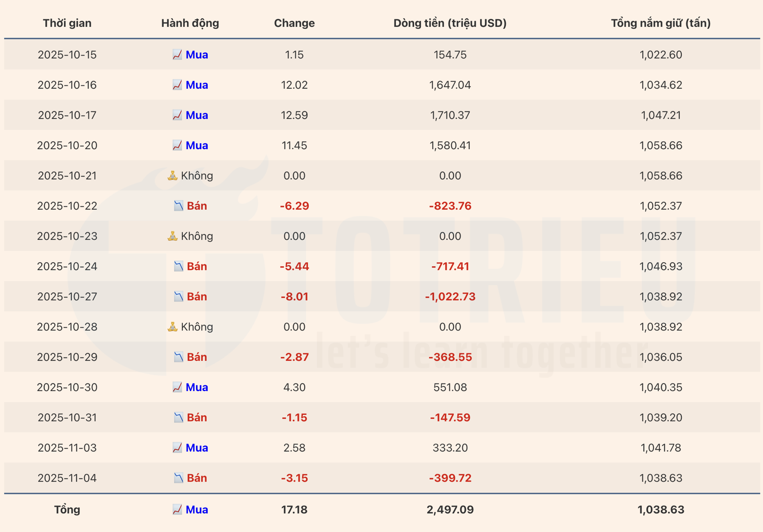The image size is (763, 532).
Task: Click the falling chart icon in 2025-10-27 row
Action: pos(179,297)
